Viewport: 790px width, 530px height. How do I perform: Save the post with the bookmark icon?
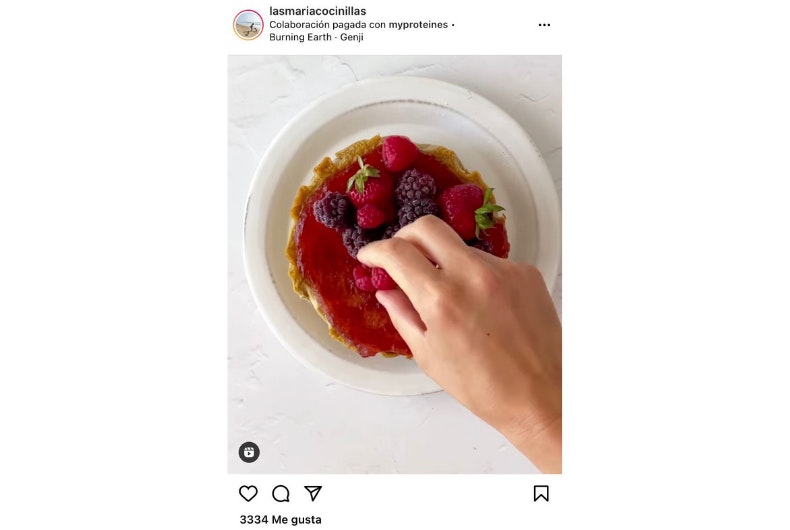(x=541, y=493)
